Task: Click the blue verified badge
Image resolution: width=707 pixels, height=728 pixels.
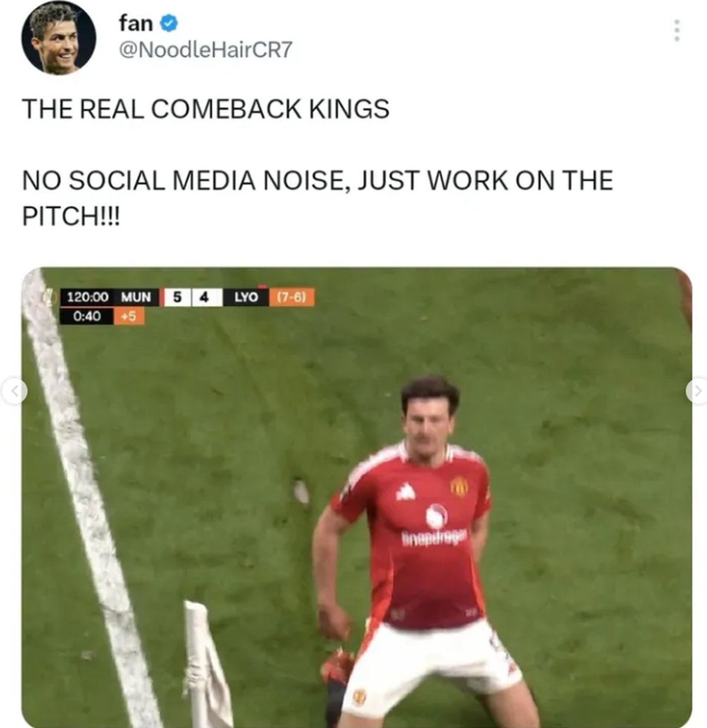Action: [x=169, y=23]
